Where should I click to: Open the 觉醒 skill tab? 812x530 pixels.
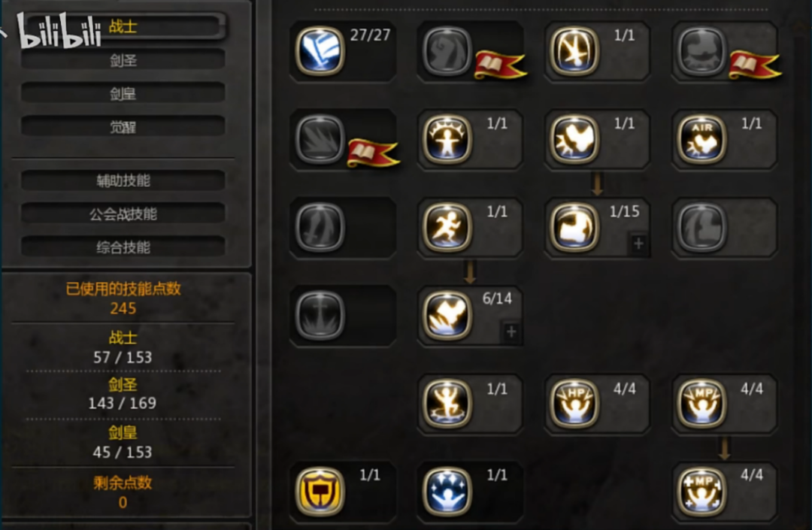[123, 127]
